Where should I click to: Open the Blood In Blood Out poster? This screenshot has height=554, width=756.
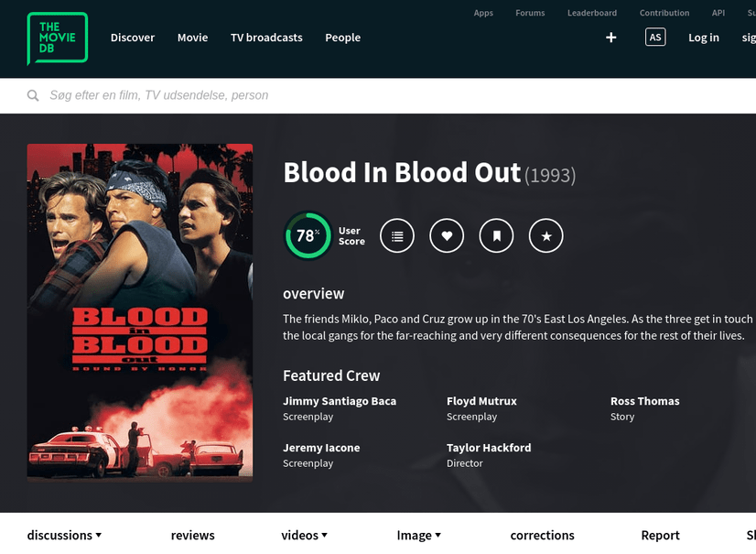[140, 312]
